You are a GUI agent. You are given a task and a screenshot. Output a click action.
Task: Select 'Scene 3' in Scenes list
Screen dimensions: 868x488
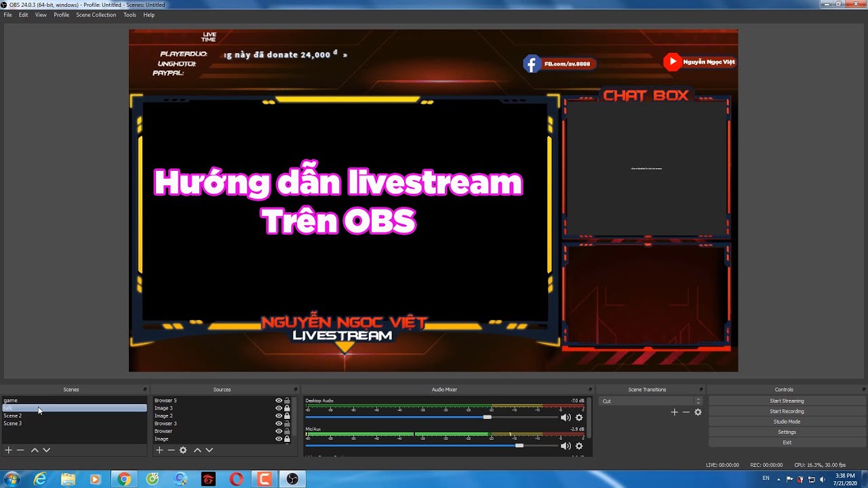pyautogui.click(x=74, y=424)
